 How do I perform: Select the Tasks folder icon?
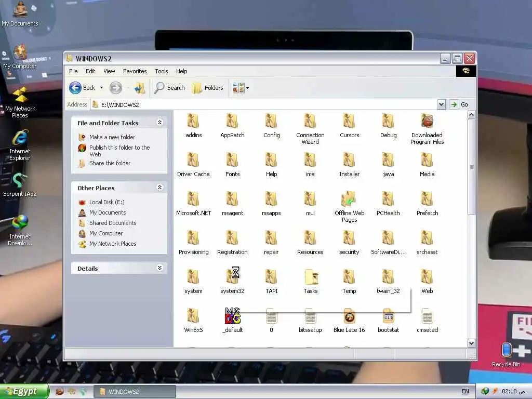pyautogui.click(x=311, y=277)
